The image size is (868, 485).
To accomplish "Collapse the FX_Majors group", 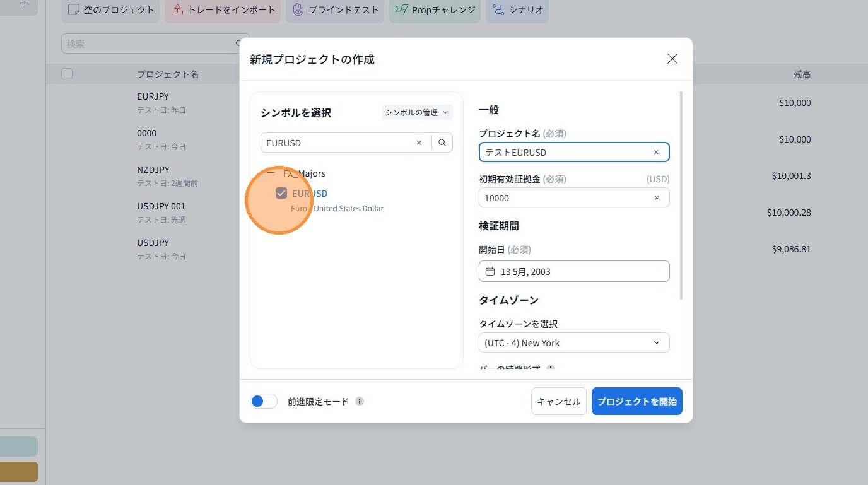I will [x=271, y=173].
